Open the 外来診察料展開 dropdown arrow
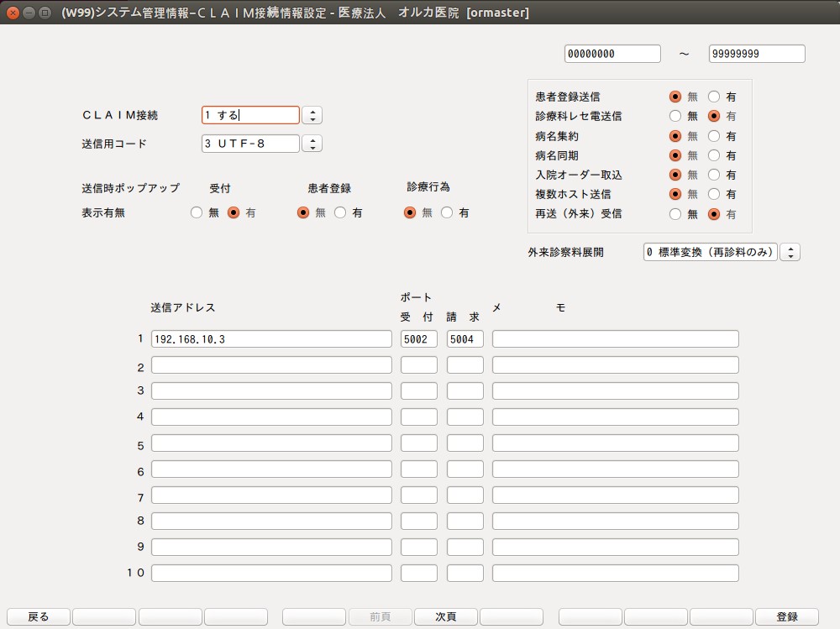This screenshot has height=629, width=840. point(790,252)
